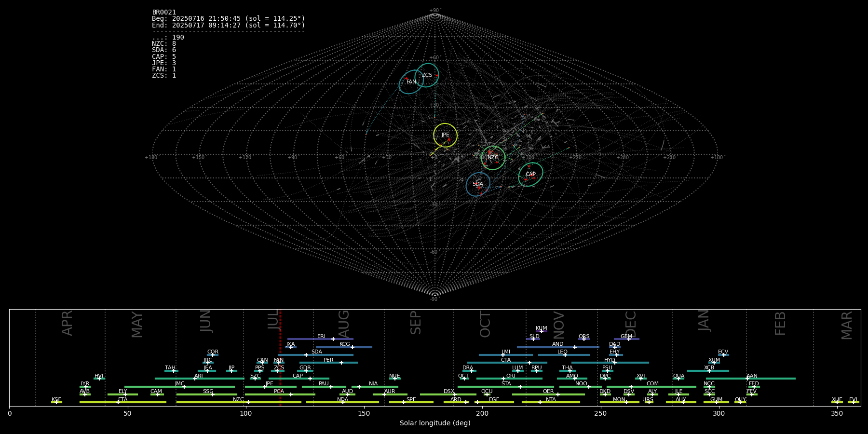Click the KUM shower marker in the timeline
Screen dimensions: 868x434
click(542, 331)
